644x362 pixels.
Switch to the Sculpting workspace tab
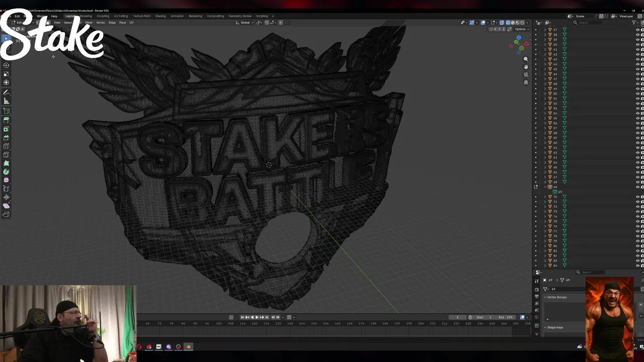tap(103, 16)
